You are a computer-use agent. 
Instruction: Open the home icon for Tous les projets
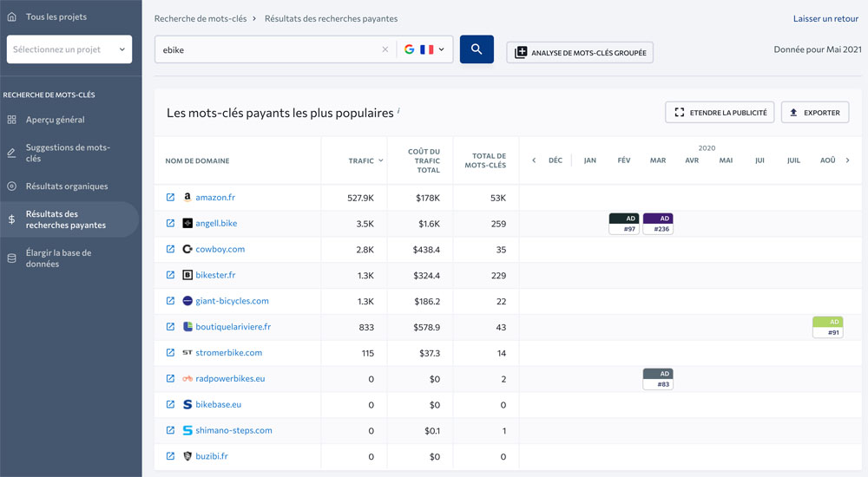[11, 16]
